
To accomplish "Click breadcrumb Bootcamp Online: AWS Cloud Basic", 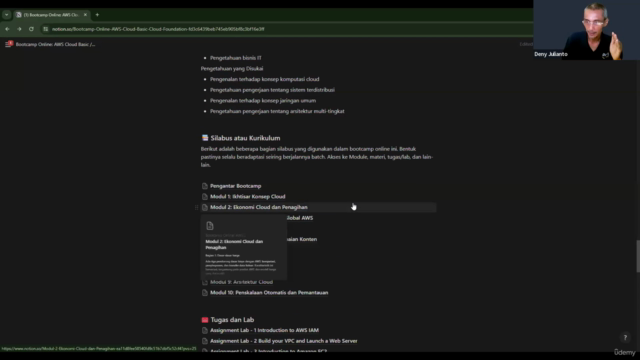I will [56, 44].
